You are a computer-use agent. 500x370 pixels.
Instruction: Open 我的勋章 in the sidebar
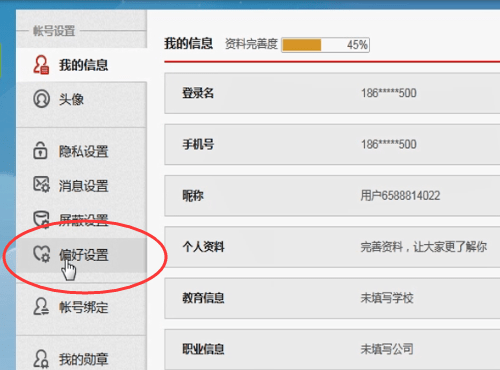coord(82,359)
